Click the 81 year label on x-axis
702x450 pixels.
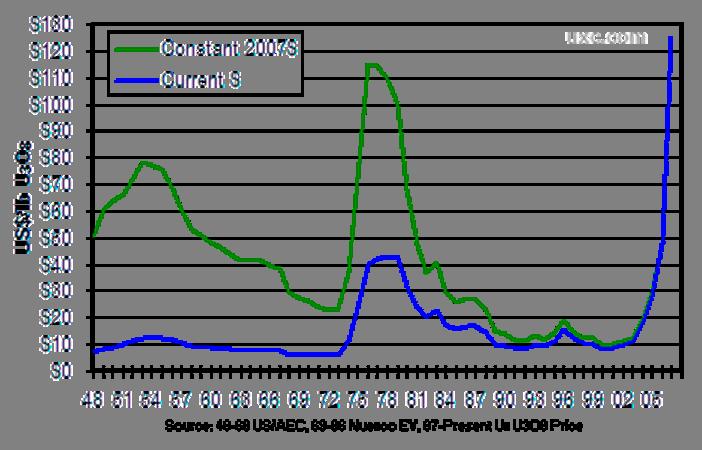(416, 400)
